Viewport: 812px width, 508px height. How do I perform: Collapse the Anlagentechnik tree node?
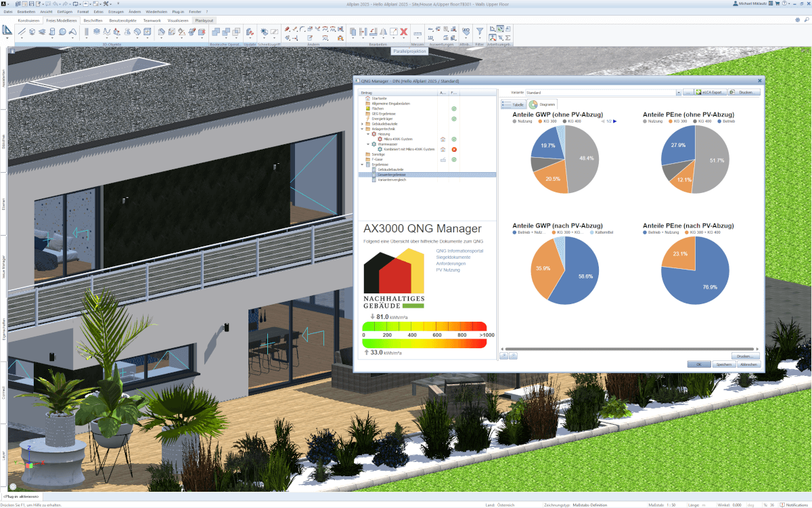[x=362, y=129]
